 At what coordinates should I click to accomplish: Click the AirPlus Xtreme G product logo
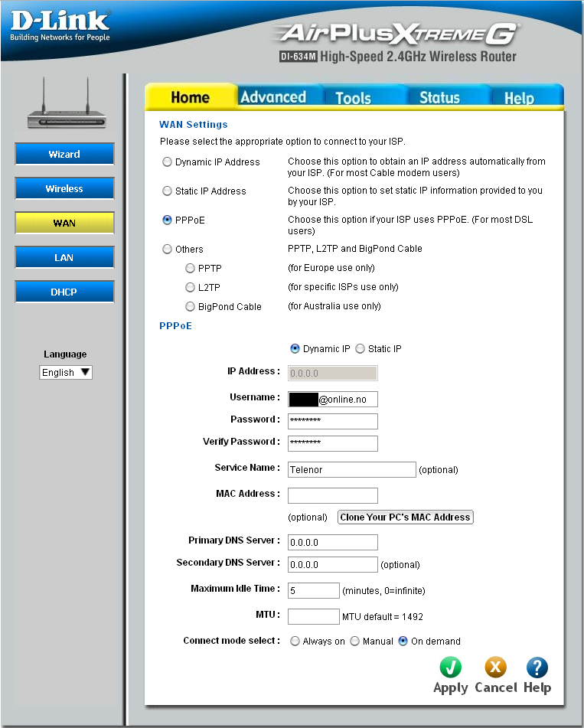(397, 34)
